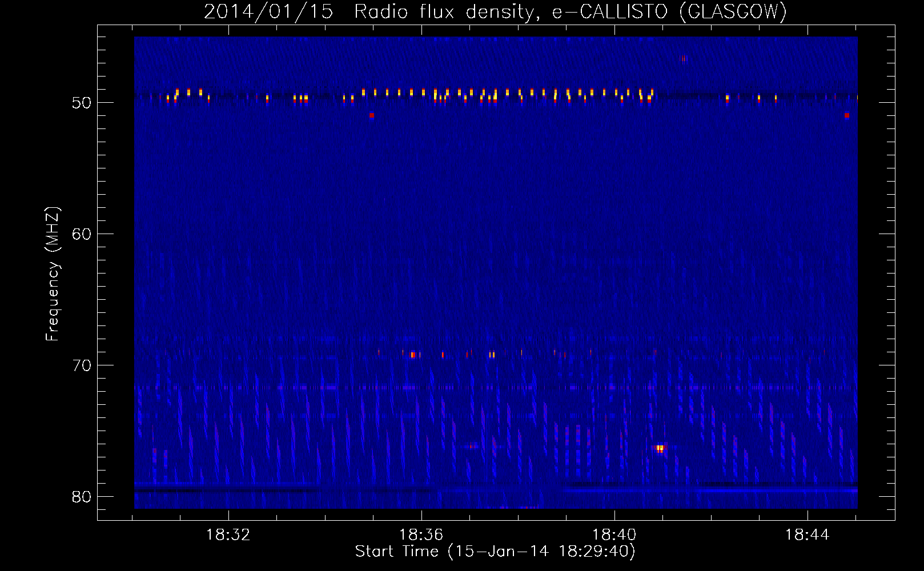Click the 18:44 time tick label
This screenshot has width=924, height=571.
click(x=807, y=535)
